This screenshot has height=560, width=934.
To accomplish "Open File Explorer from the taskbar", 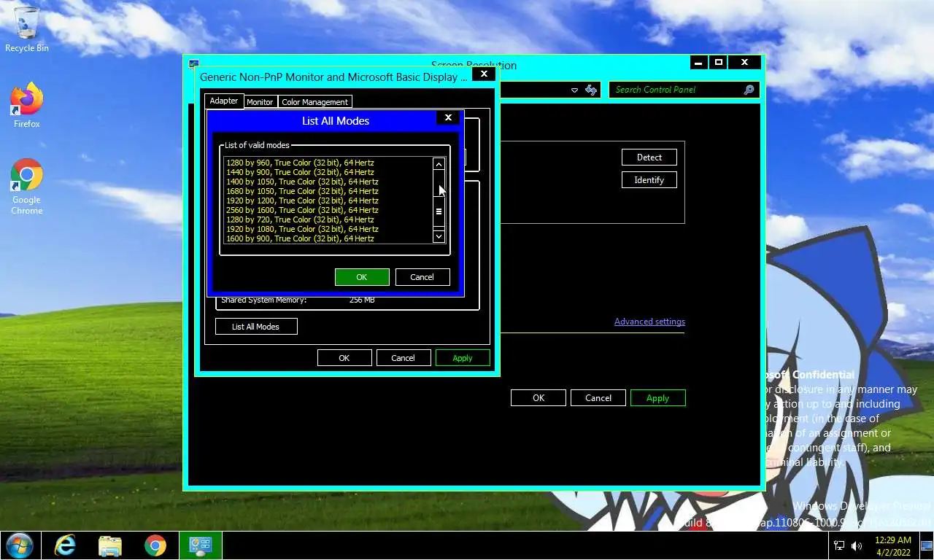I will click(110, 545).
